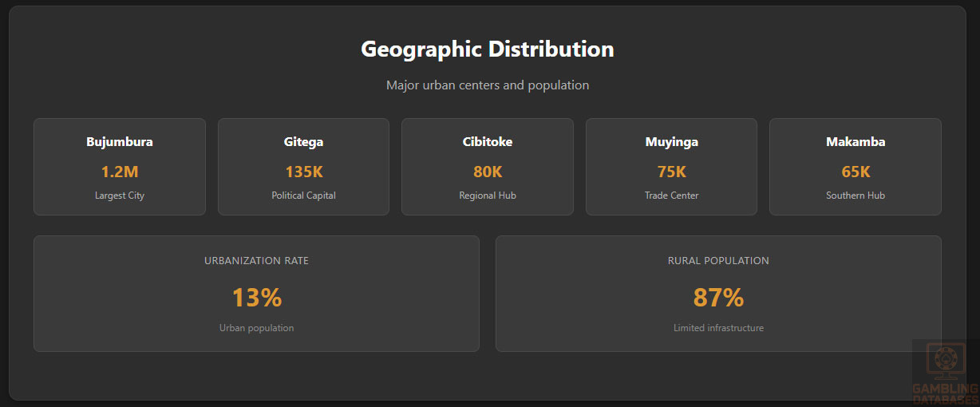Click the 87% rural population value

click(x=718, y=298)
